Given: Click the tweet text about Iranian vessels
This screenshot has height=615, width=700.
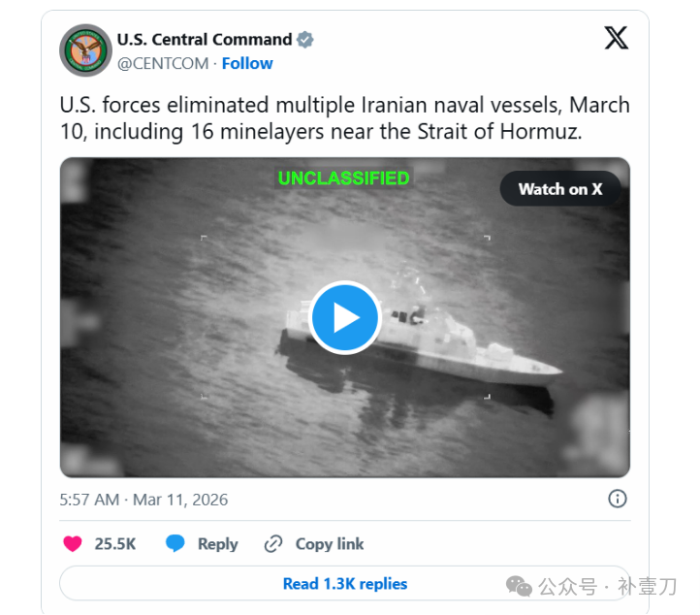Looking at the screenshot, I should [344, 118].
